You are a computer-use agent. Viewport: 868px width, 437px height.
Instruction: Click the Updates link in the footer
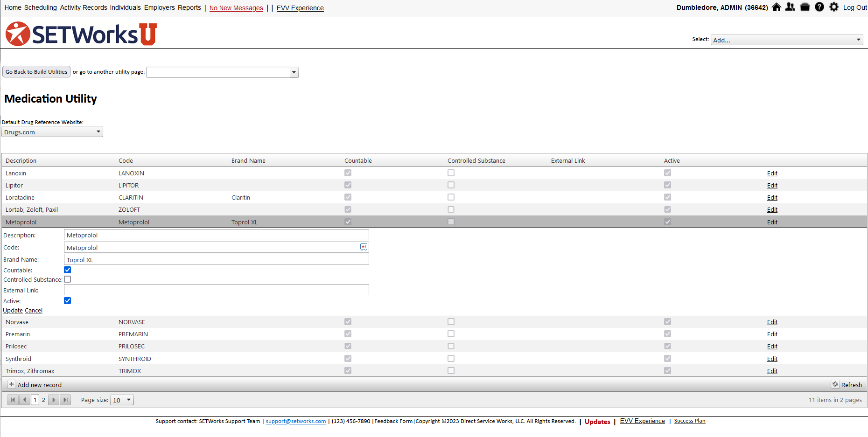coord(597,422)
